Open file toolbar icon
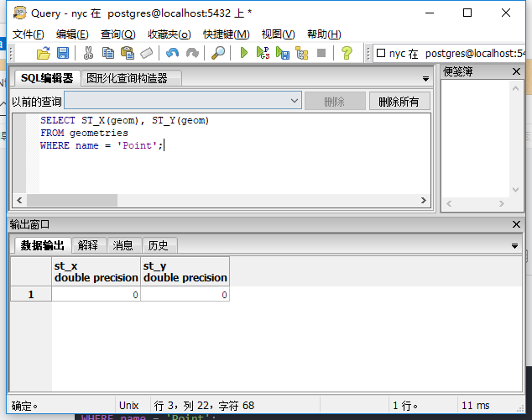 pyautogui.click(x=44, y=53)
